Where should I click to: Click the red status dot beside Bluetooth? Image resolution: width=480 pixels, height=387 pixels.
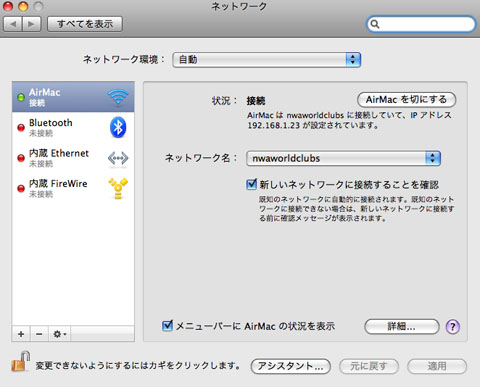click(x=21, y=128)
